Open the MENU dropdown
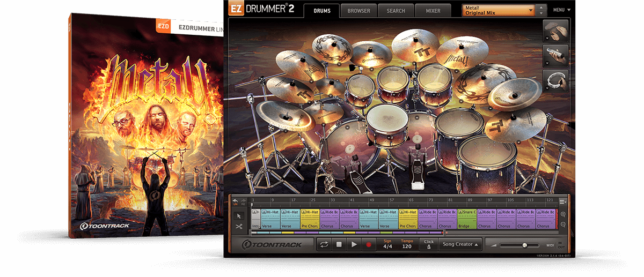 click(562, 10)
